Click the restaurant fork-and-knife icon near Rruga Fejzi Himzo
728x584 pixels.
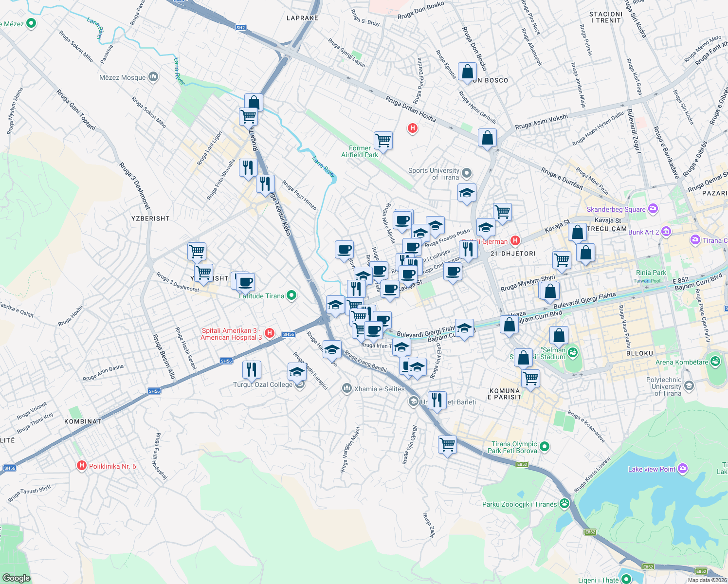(266, 184)
